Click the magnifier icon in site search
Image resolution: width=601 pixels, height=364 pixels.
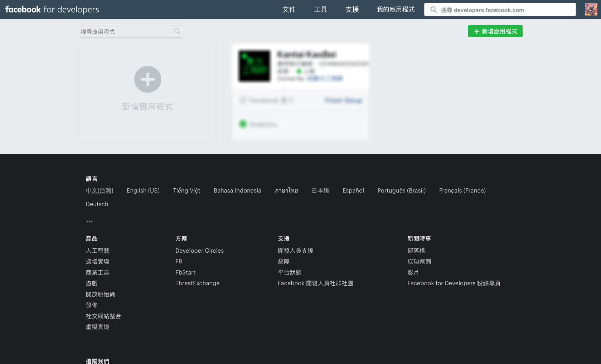[x=433, y=10]
